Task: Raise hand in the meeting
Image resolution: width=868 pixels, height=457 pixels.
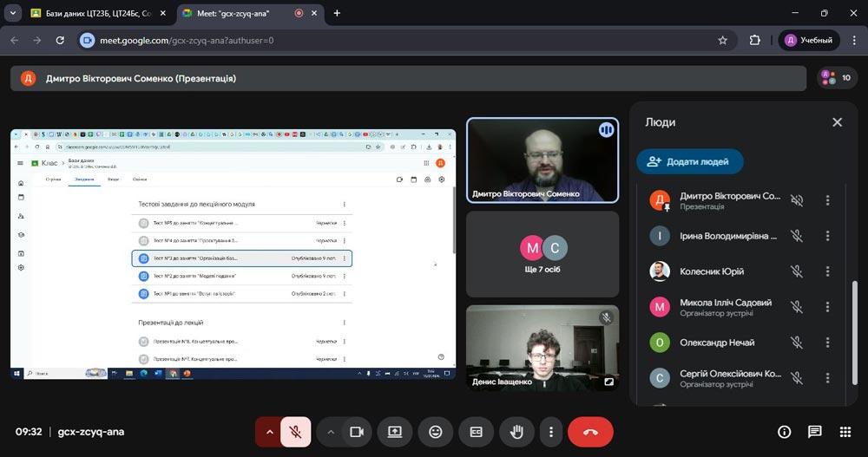Action: point(516,432)
